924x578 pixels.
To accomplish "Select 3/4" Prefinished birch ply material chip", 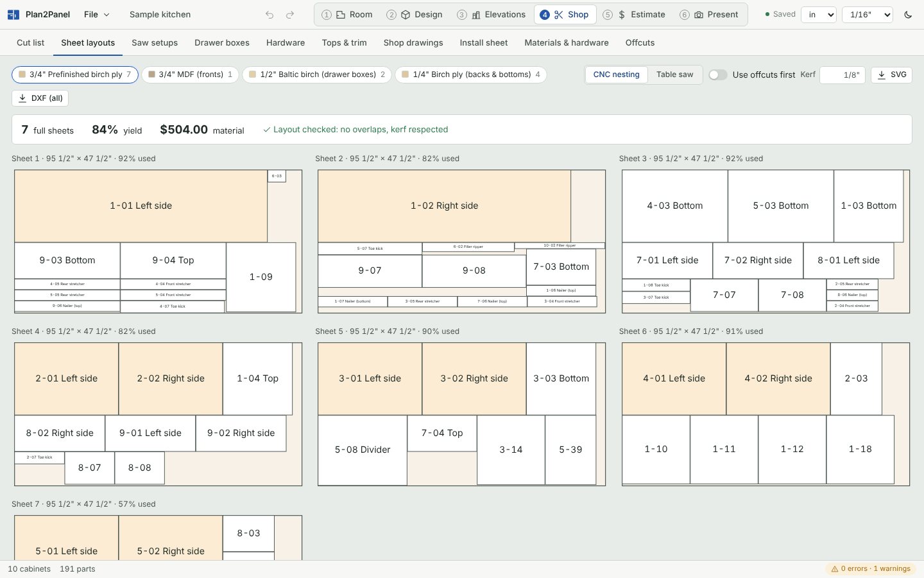I will [75, 74].
